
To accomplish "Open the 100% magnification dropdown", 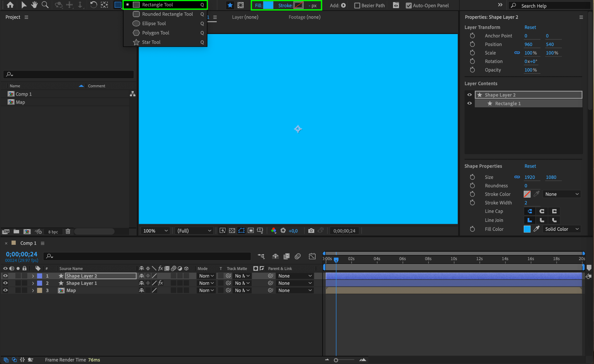I will [x=155, y=231].
